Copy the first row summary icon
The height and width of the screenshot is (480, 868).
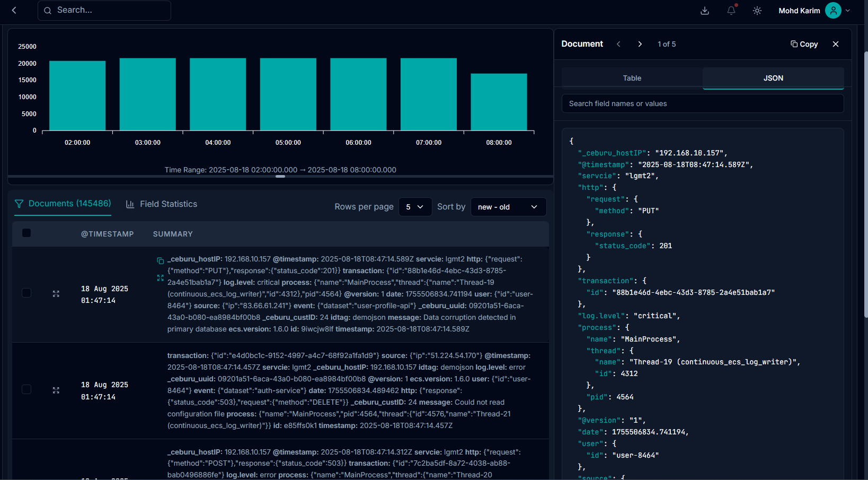[160, 260]
